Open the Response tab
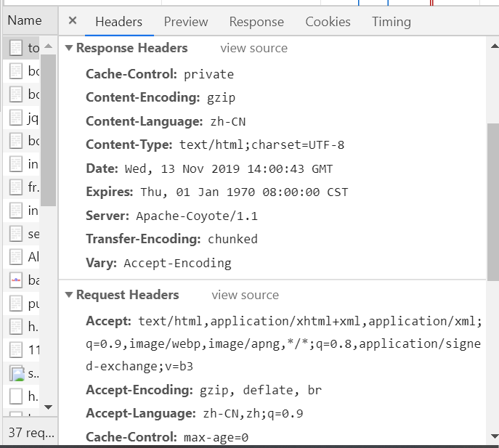The width and height of the screenshot is (499, 448). click(256, 22)
